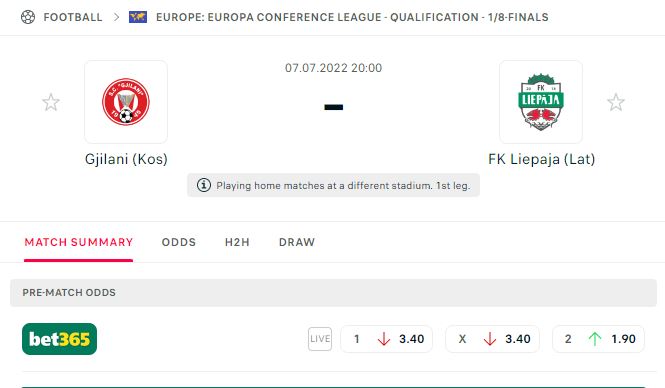The height and width of the screenshot is (388, 665).
Task: Click the Gjilani (Kos) team name
Action: coord(126,159)
